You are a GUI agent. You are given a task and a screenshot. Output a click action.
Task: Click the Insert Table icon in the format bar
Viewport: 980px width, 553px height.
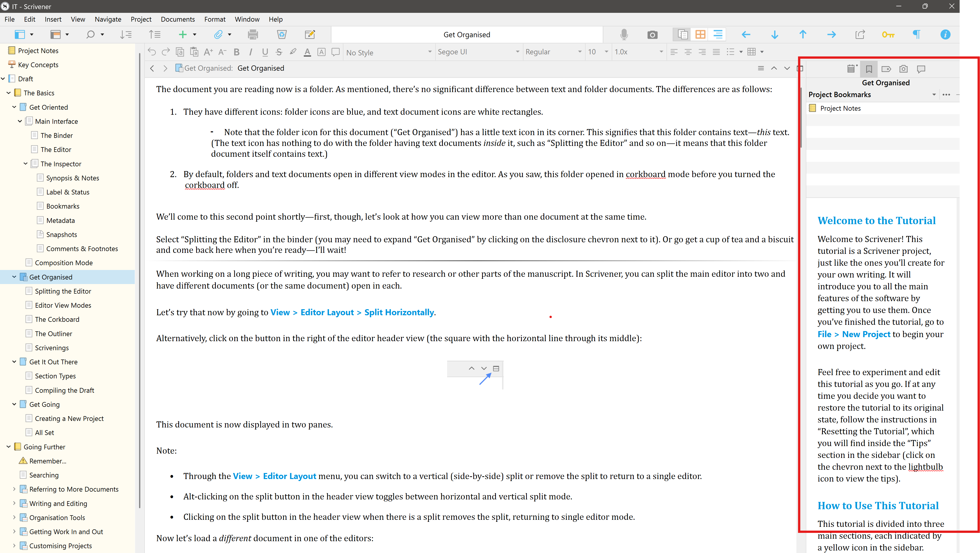(751, 52)
